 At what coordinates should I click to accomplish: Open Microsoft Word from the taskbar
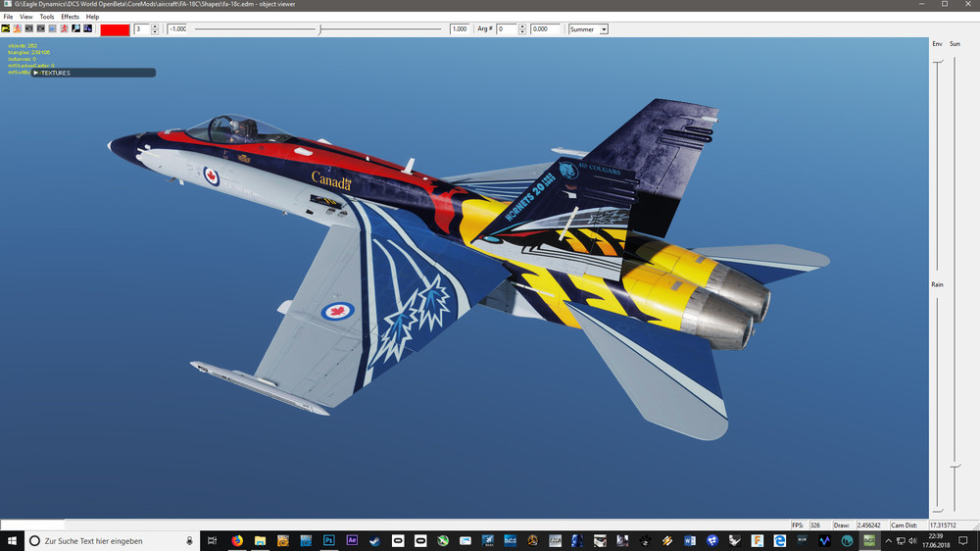[x=689, y=541]
